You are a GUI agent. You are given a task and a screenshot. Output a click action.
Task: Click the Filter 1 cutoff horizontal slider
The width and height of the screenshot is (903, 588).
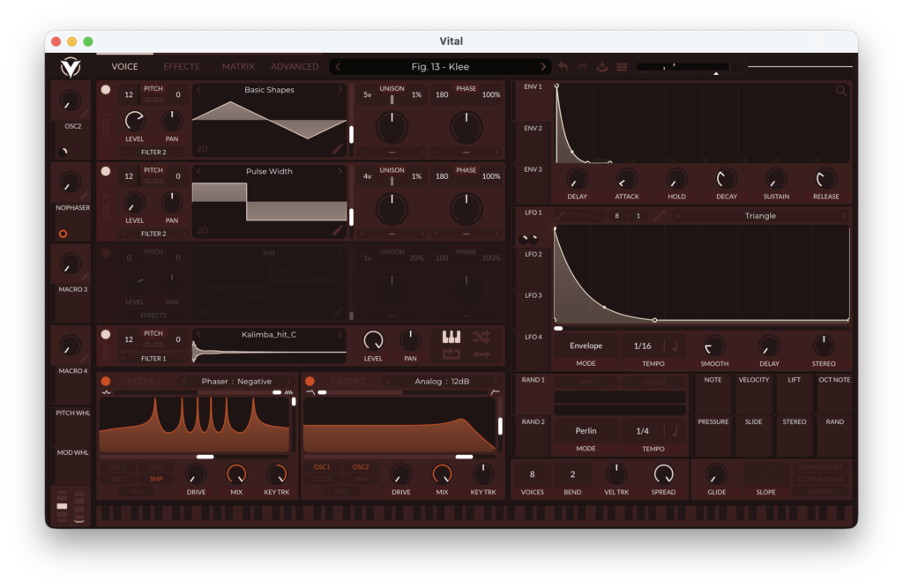click(x=205, y=457)
